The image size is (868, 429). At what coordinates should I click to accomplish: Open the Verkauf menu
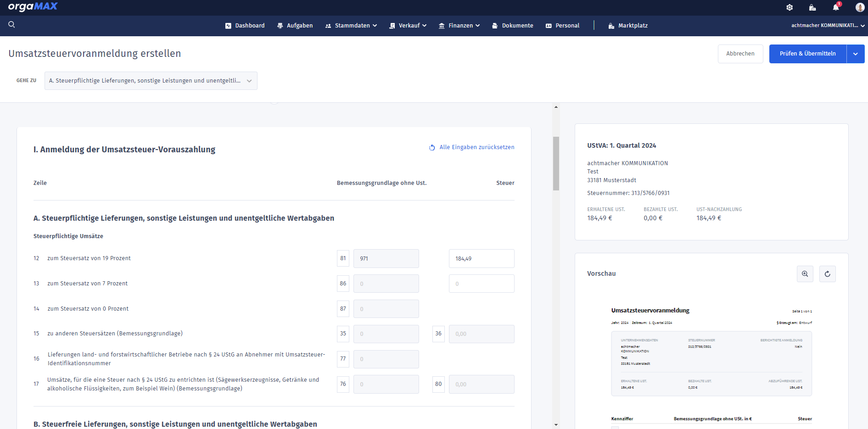click(x=408, y=26)
